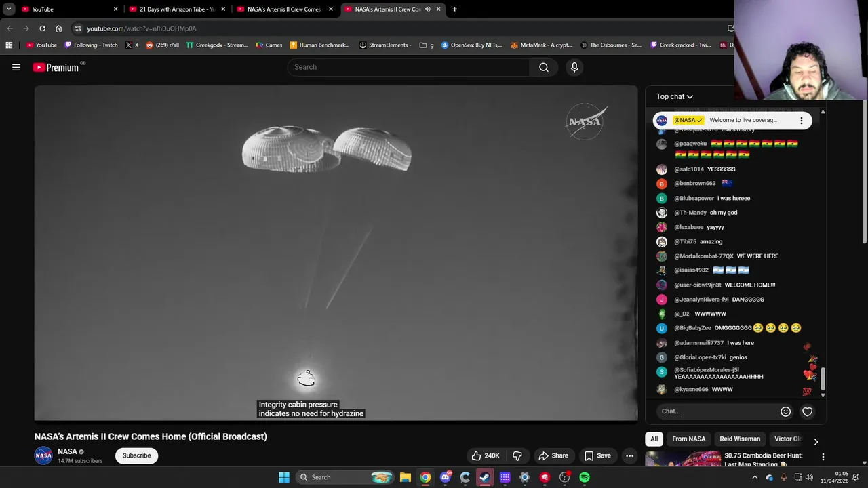This screenshot has width=868, height=488.
Task: Open the Human Benchmark bookmark
Action: (319, 45)
